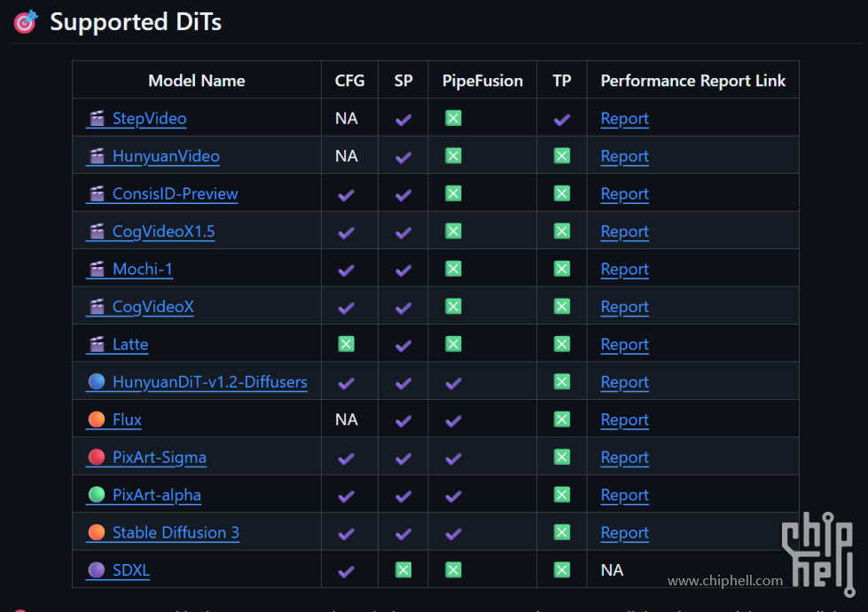This screenshot has height=612, width=868.
Task: Click the check mark in SDXL's CFG column
Action: (346, 571)
